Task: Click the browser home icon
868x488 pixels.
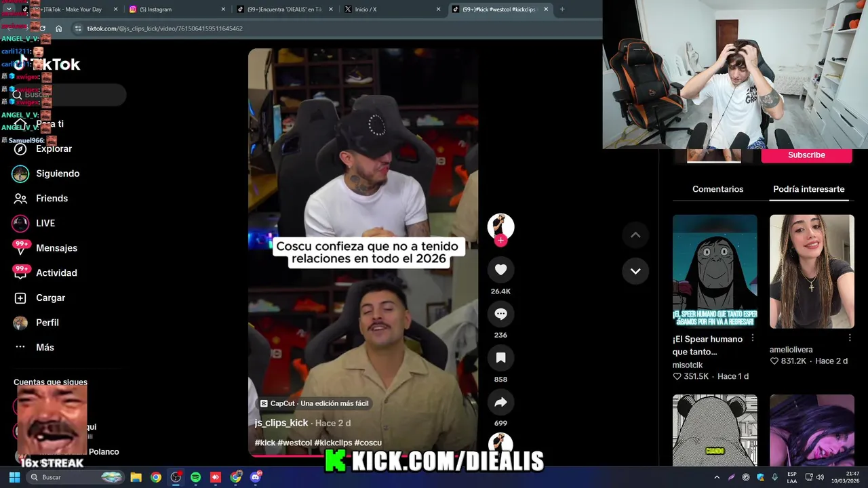Action: click(x=59, y=28)
